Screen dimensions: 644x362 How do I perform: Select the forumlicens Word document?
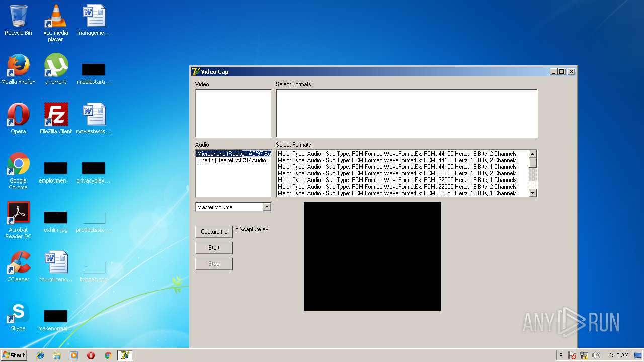pyautogui.click(x=55, y=266)
